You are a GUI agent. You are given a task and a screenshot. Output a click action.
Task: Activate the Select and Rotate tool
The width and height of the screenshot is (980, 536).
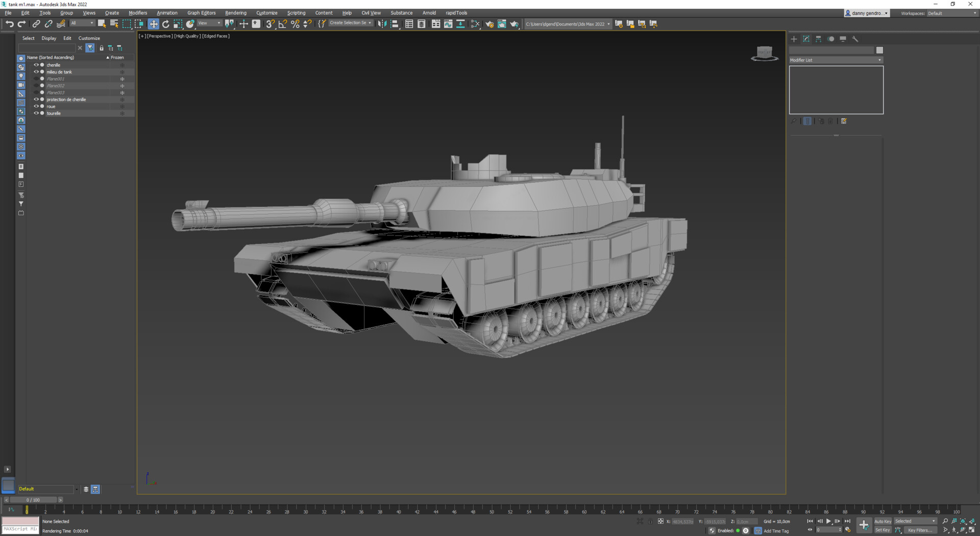tap(166, 24)
